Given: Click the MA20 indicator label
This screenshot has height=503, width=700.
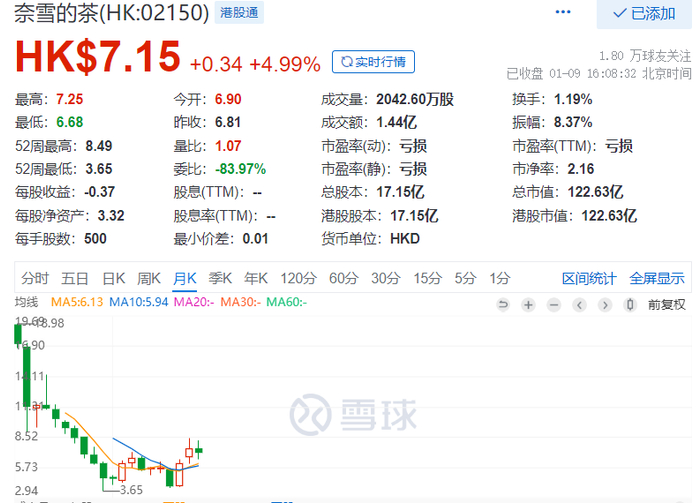Looking at the screenshot, I should coord(194,302).
